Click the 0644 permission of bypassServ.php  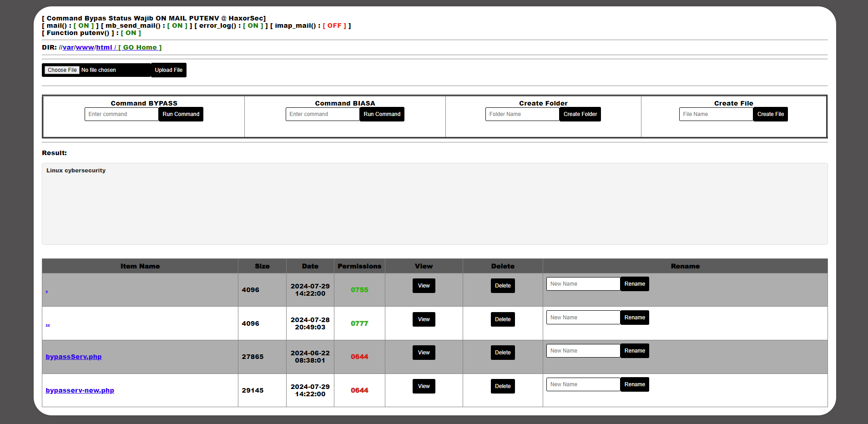pyautogui.click(x=359, y=357)
